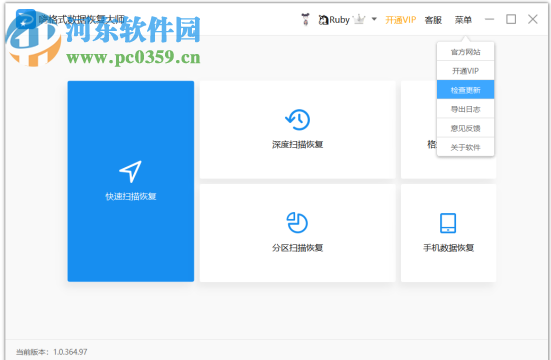Image resolution: width=551 pixels, height=360 pixels.
Task: Click the clock-history deep scan icon
Action: click(297, 120)
